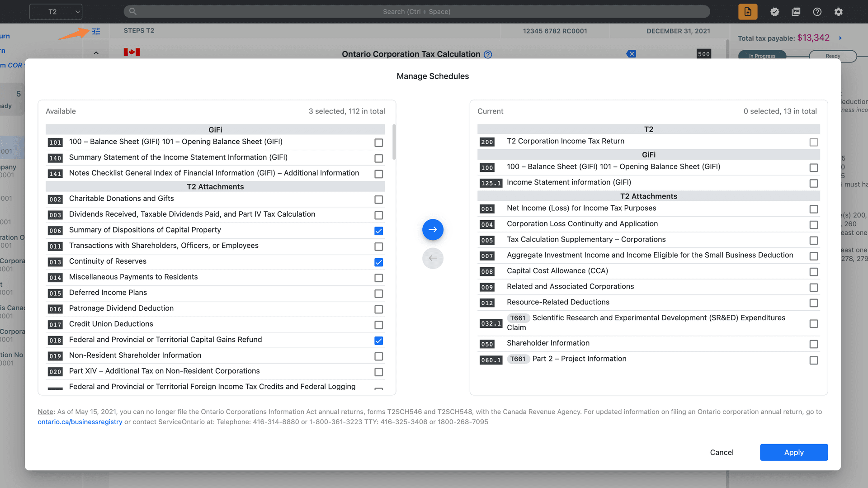This screenshot has height=488, width=868.
Task: Click the Canadian flag icon
Action: (132, 52)
